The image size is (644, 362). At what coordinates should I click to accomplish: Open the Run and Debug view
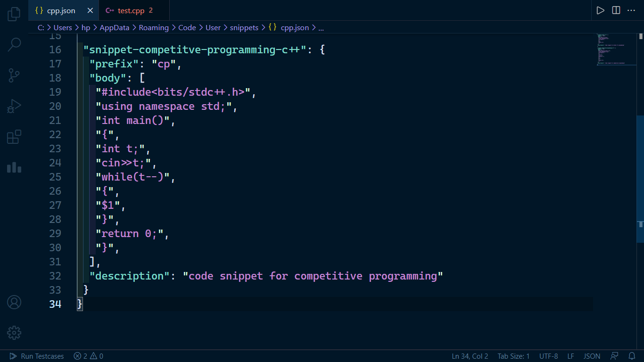(x=14, y=106)
